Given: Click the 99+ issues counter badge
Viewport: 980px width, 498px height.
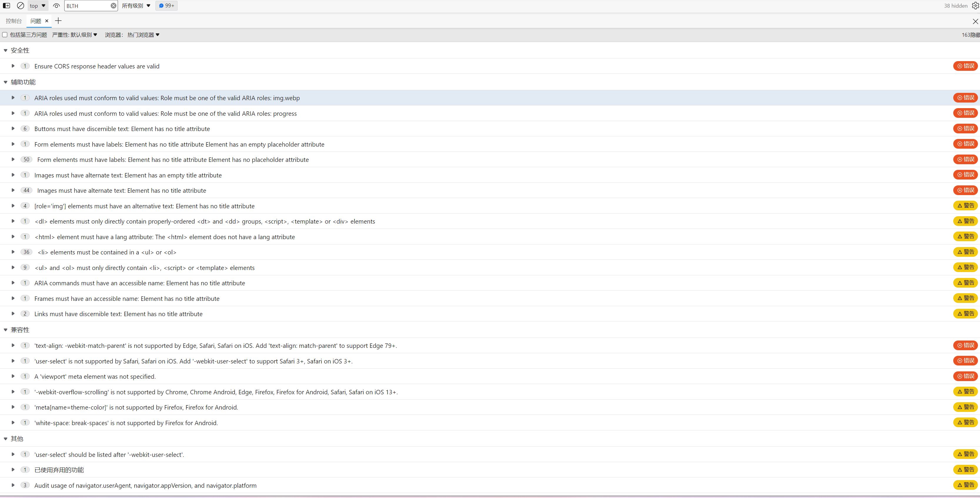Looking at the screenshot, I should click(167, 6).
